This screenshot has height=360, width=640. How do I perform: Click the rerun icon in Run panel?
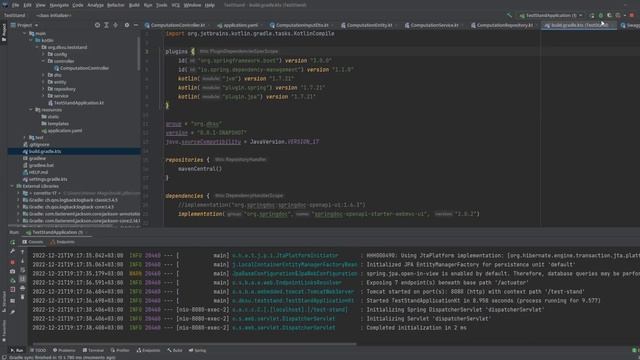click(x=13, y=242)
